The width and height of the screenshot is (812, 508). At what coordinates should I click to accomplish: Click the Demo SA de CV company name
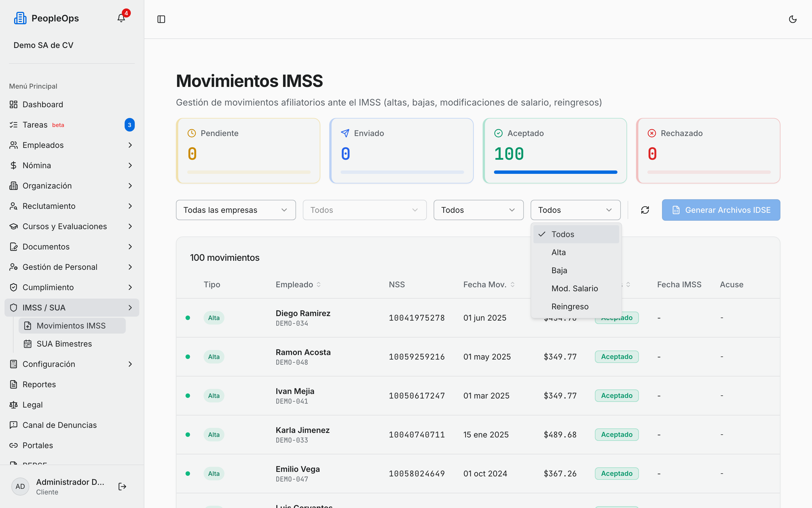click(x=43, y=45)
